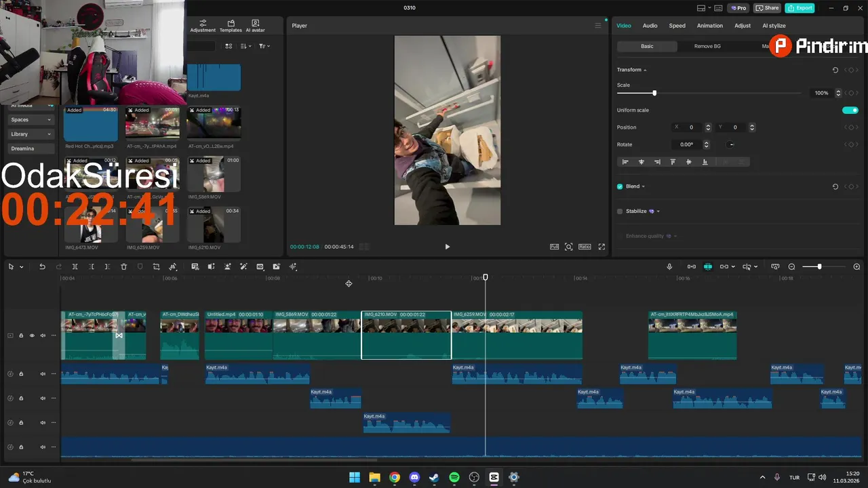Open the Spaces dropdown in media sidebar
Screen dimensions: 868x488
31,120
